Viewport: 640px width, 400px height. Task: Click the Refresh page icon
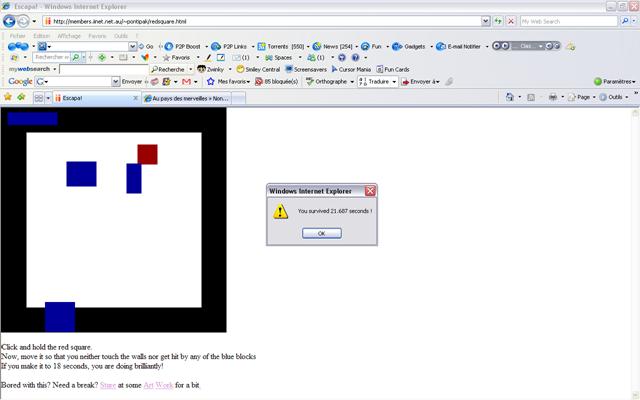coord(498,21)
